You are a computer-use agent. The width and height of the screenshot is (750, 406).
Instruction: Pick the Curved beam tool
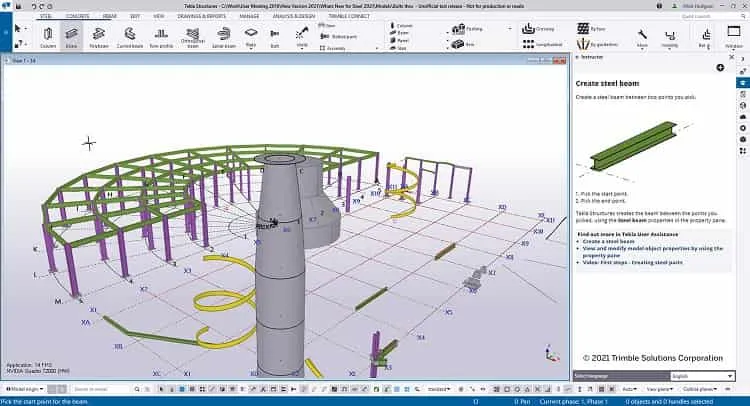tap(130, 36)
